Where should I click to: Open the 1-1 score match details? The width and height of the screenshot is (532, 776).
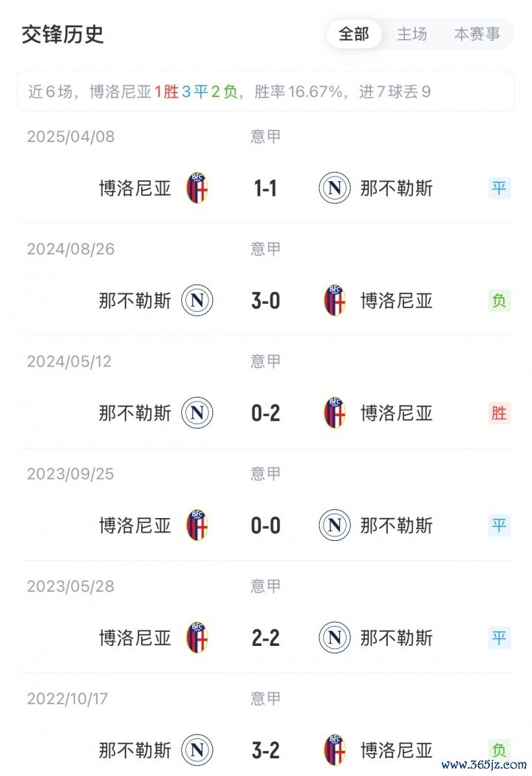pos(265,188)
